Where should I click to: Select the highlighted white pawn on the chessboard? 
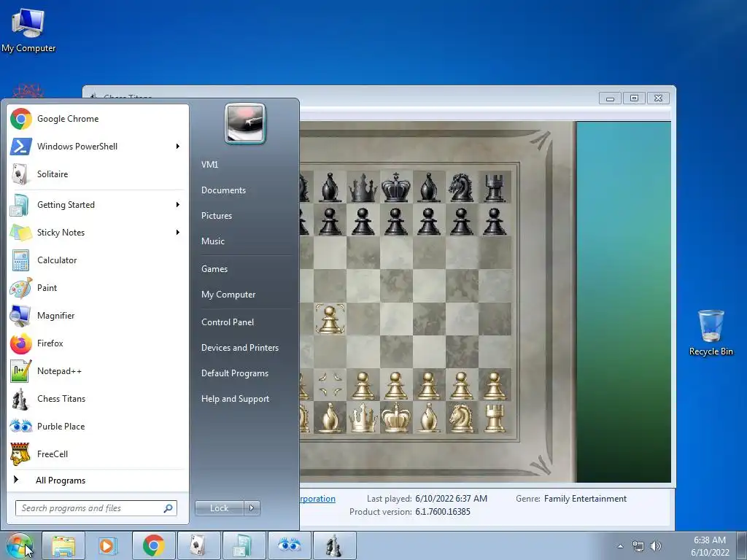click(x=330, y=319)
